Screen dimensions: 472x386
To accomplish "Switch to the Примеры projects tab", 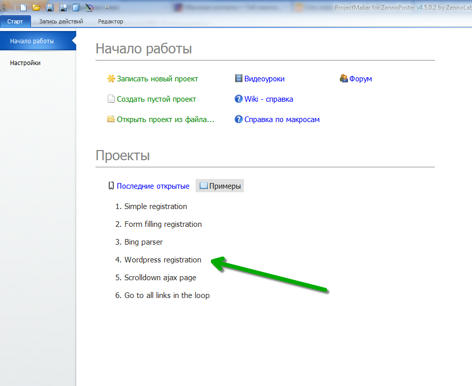I will point(220,186).
